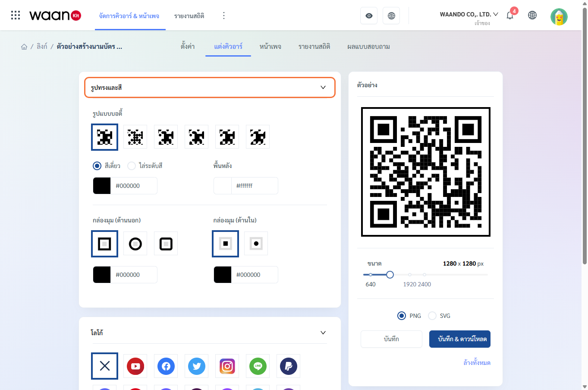
Task: Select the dotted body pattern
Action: tap(135, 137)
